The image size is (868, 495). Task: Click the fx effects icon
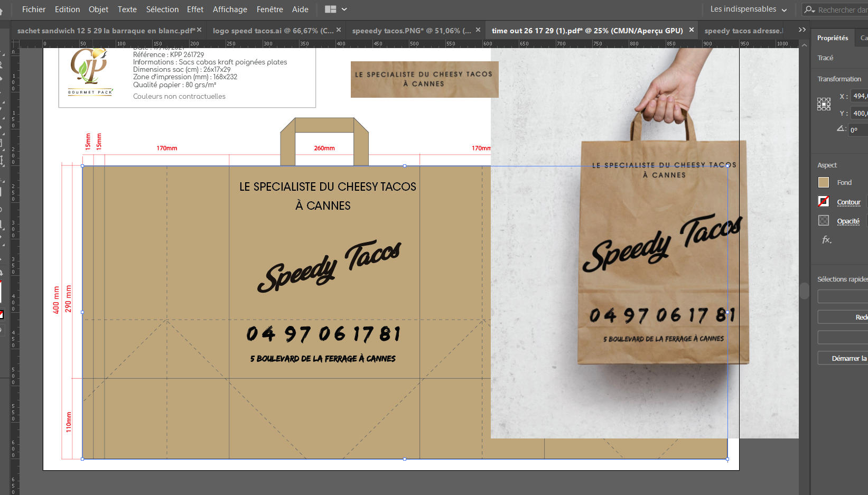point(827,240)
